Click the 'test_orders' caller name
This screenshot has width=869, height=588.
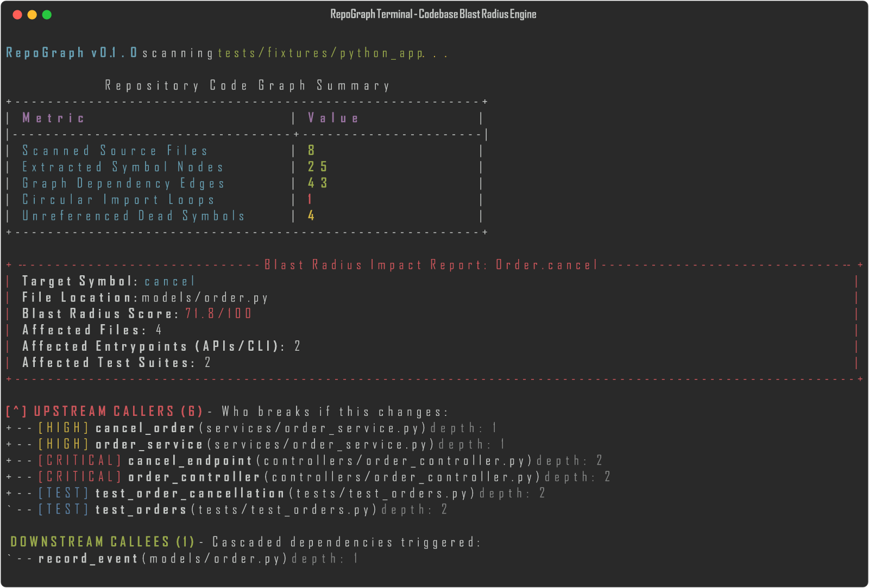pos(141,509)
